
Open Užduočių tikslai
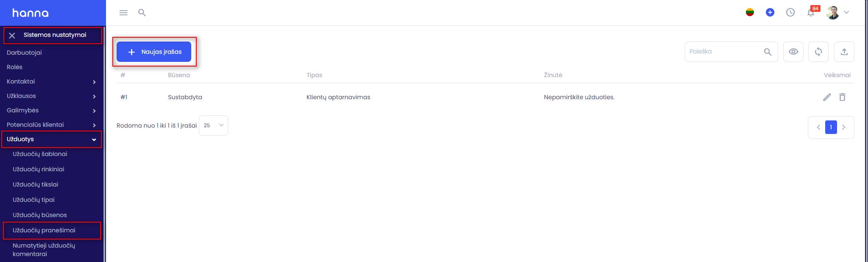point(36,184)
